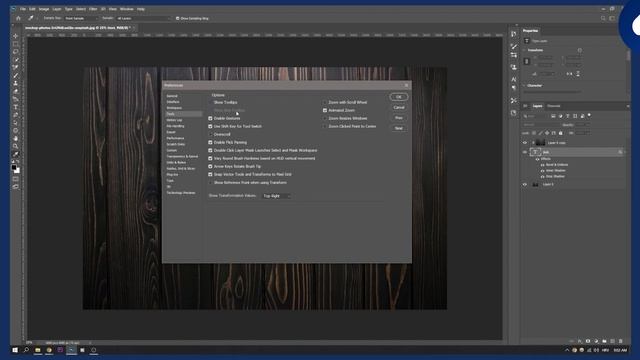Click the swap foreground/background colors arrow
This screenshot has width=640, height=360.
[x=18, y=162]
